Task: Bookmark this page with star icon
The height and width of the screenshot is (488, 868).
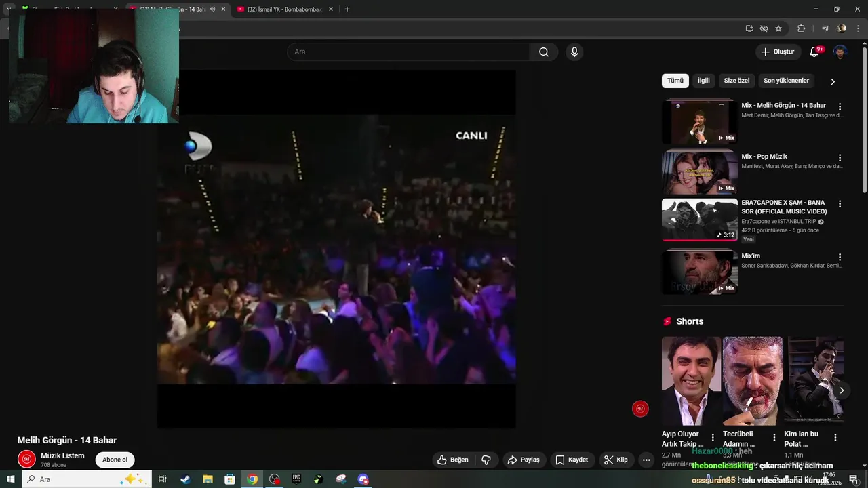Action: 778,28
